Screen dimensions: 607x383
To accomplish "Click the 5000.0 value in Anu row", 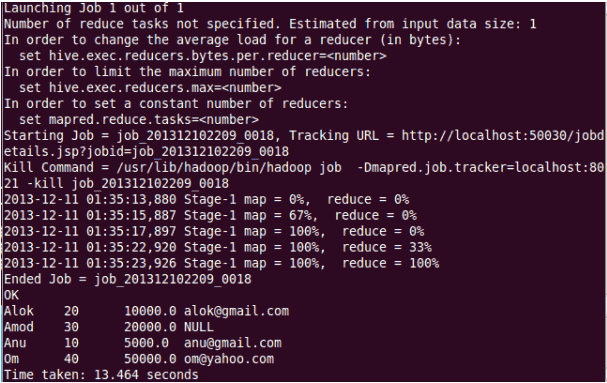I will [146, 343].
